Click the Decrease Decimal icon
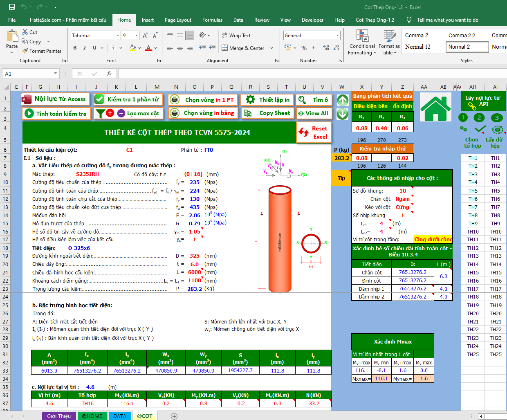507x420 pixels. (336, 48)
